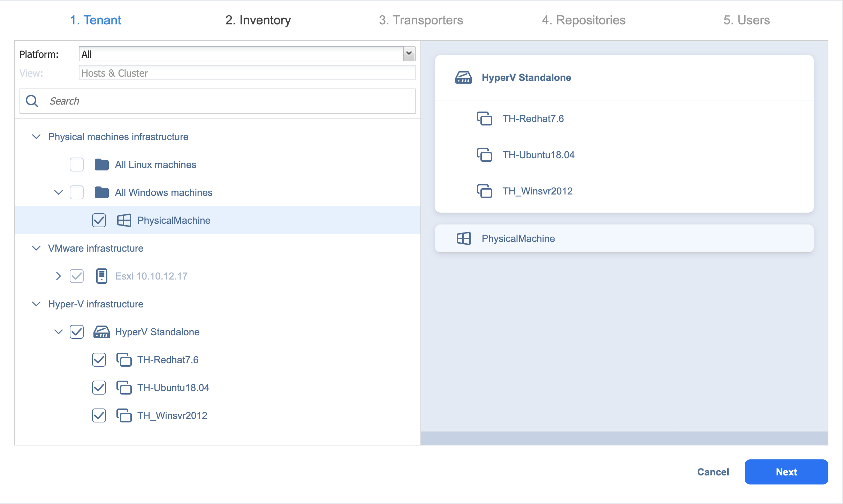Collapse All Windows machines folder
Screen dimensions: 843x504
coord(59,192)
